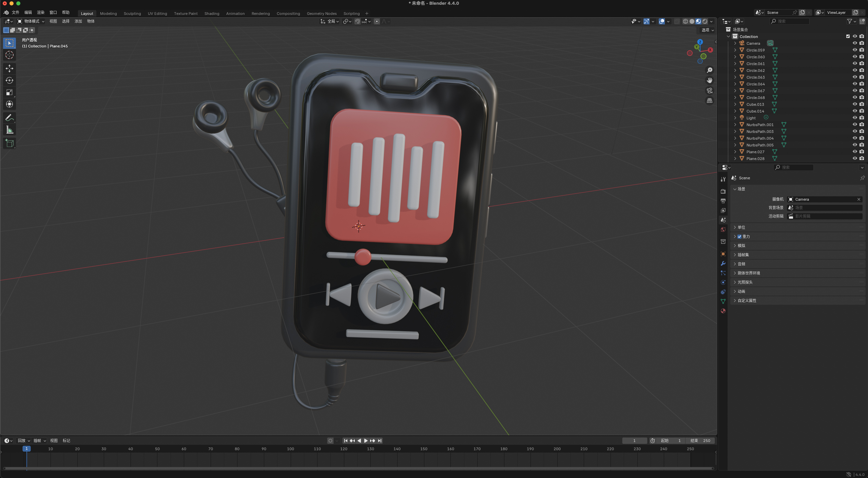Disable render for Light object
This screenshot has height=478, width=868.
[862, 118]
